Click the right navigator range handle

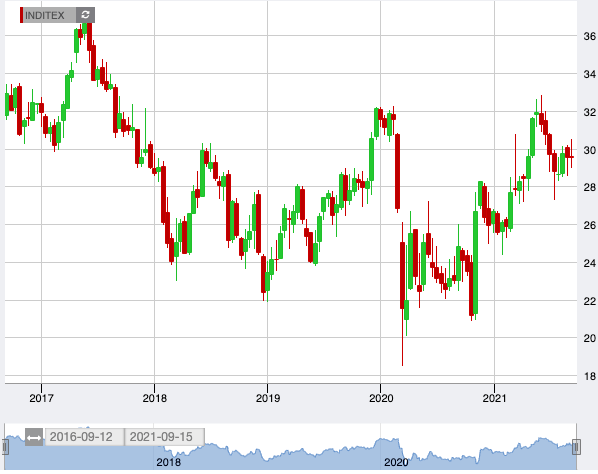point(576,447)
